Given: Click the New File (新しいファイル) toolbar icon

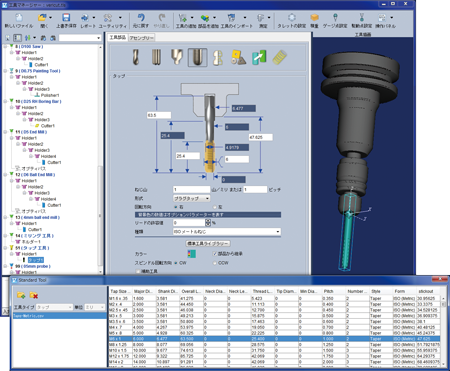Looking at the screenshot, I should point(19,17).
